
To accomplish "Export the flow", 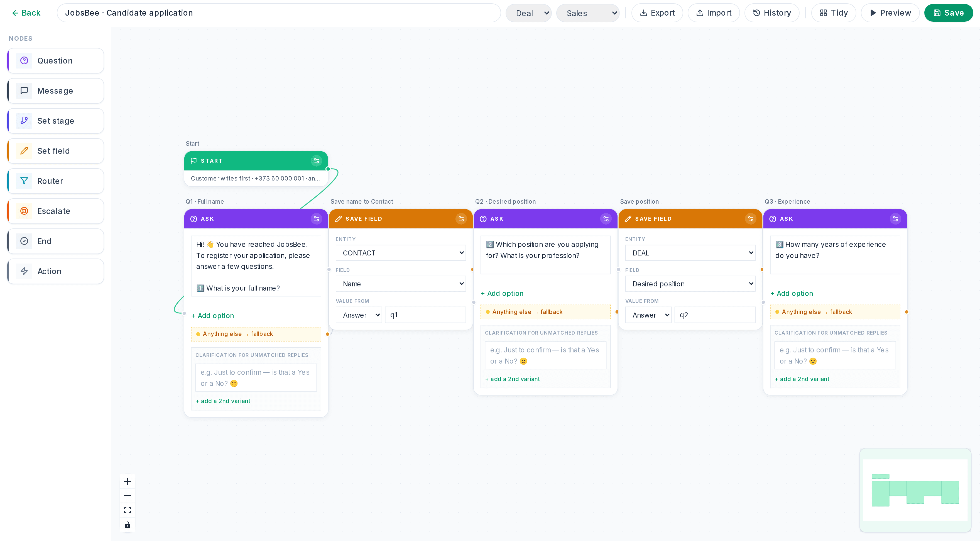I will point(657,13).
